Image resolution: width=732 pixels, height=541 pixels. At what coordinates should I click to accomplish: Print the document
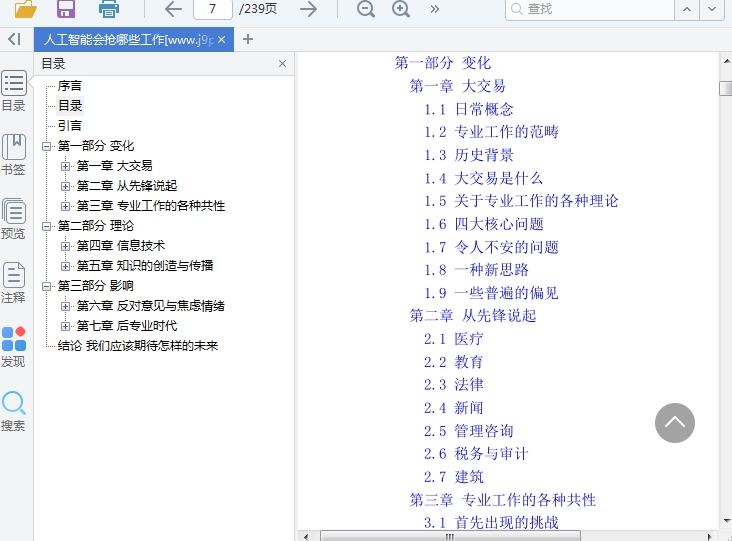109,8
